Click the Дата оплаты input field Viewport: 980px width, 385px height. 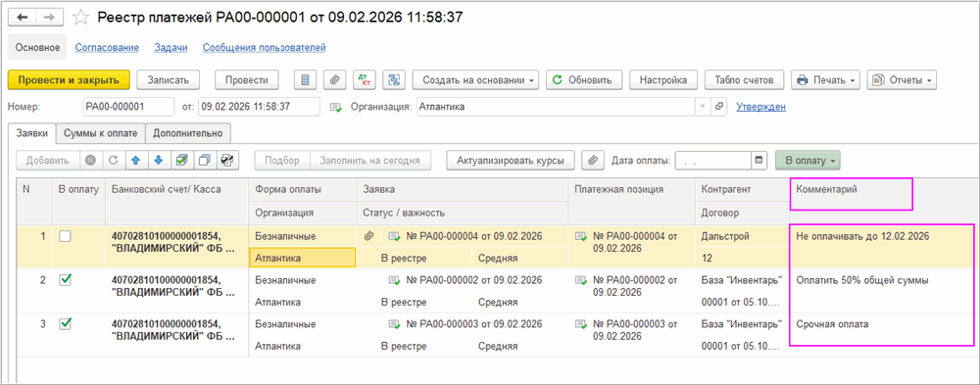click(x=713, y=161)
